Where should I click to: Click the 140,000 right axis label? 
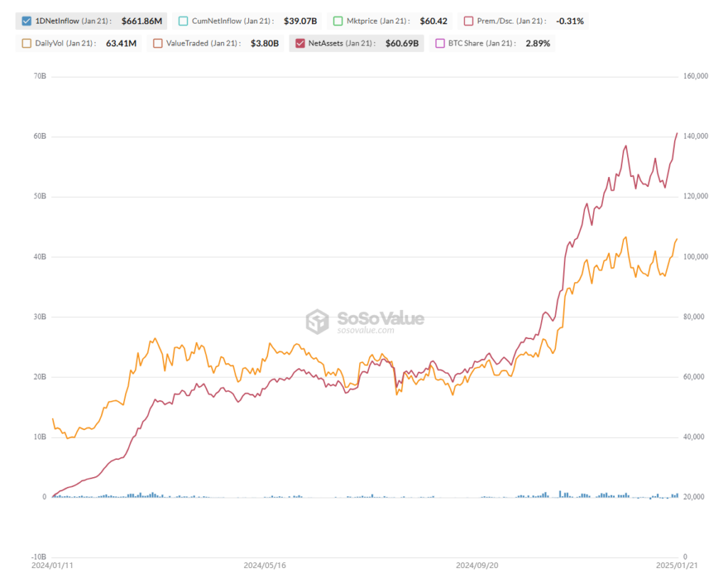695,136
